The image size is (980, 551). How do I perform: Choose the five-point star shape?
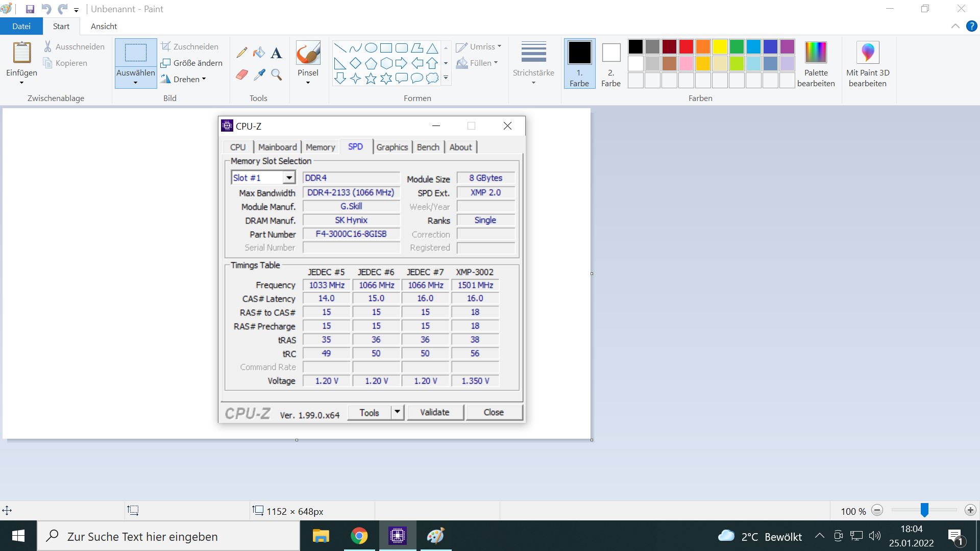click(x=371, y=78)
